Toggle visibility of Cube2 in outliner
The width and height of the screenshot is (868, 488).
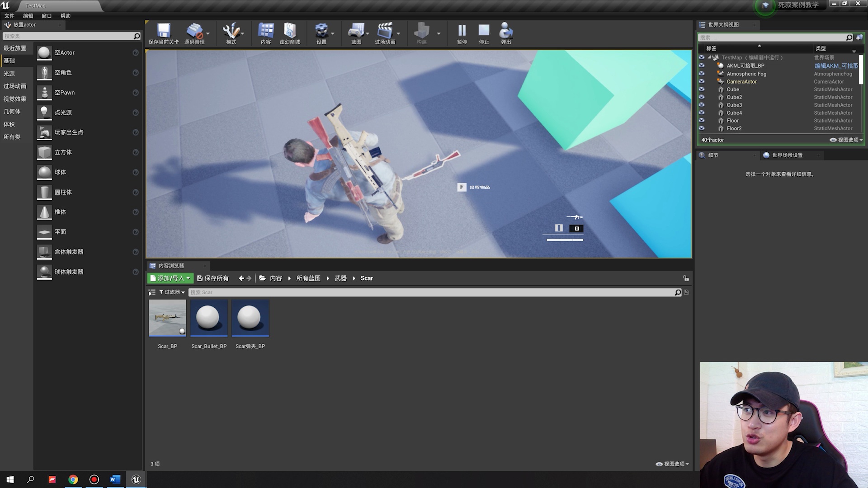tap(702, 97)
